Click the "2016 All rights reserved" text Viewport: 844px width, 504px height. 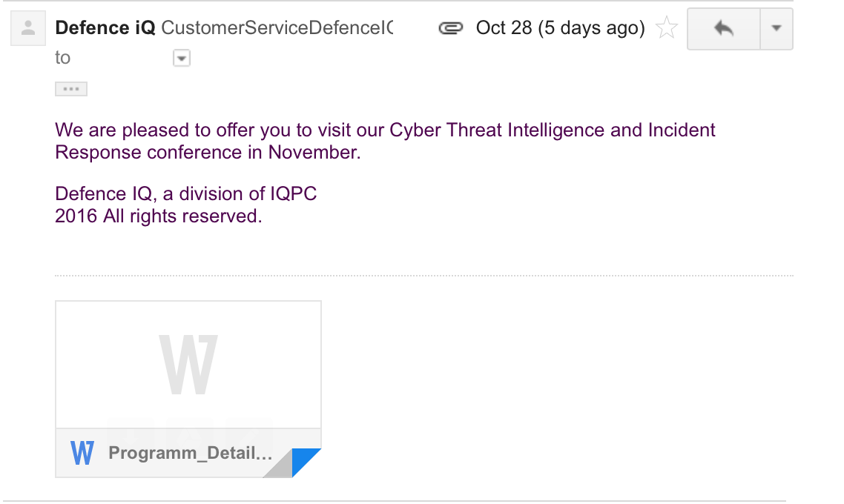coord(158,216)
